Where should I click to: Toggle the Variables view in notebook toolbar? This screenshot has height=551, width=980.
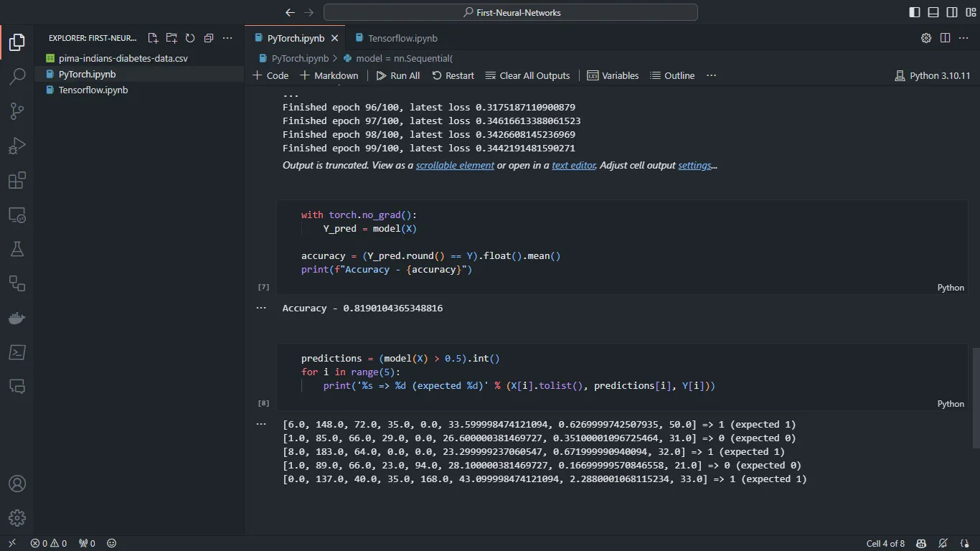pyautogui.click(x=613, y=75)
